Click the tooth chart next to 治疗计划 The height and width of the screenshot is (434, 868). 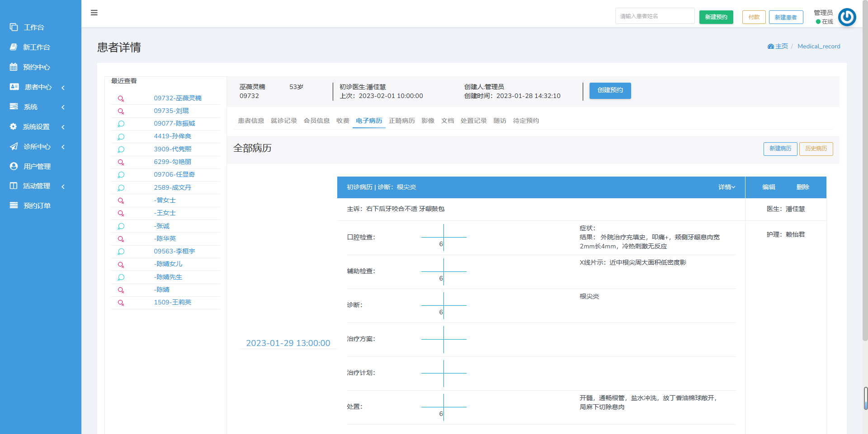(443, 373)
